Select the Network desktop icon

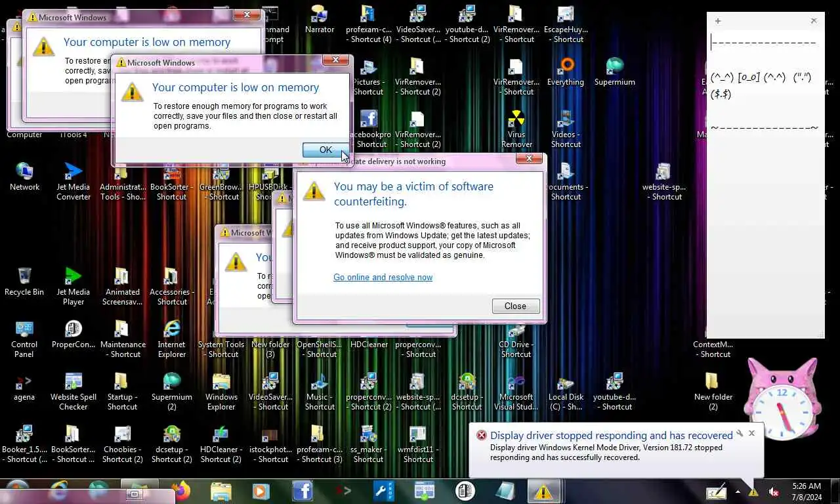point(24,177)
